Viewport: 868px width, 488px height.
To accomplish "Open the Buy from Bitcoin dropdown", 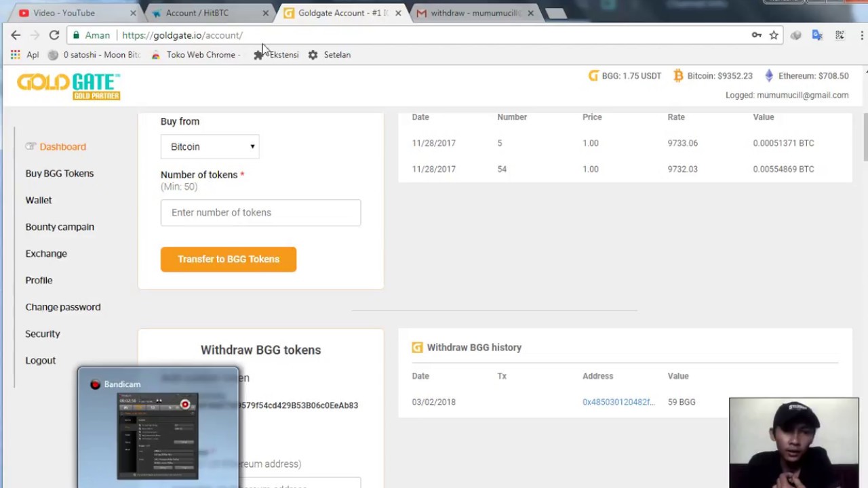I will (x=210, y=146).
